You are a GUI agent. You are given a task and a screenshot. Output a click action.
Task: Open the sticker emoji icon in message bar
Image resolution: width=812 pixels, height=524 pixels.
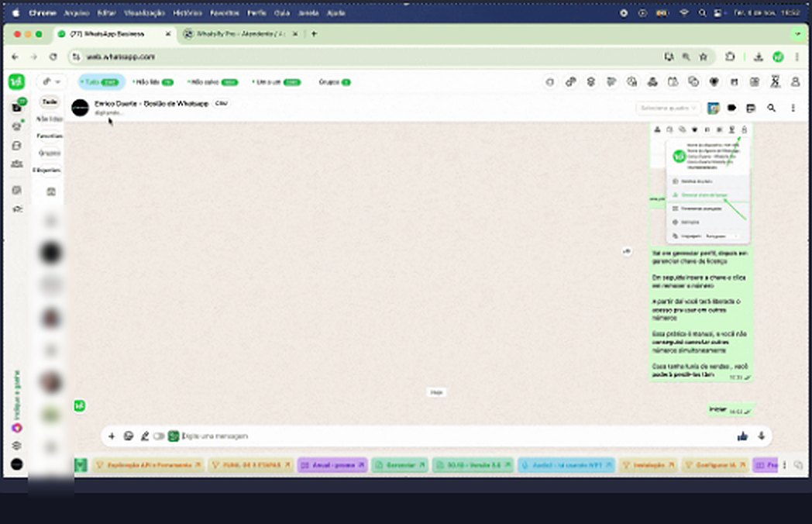tap(129, 436)
